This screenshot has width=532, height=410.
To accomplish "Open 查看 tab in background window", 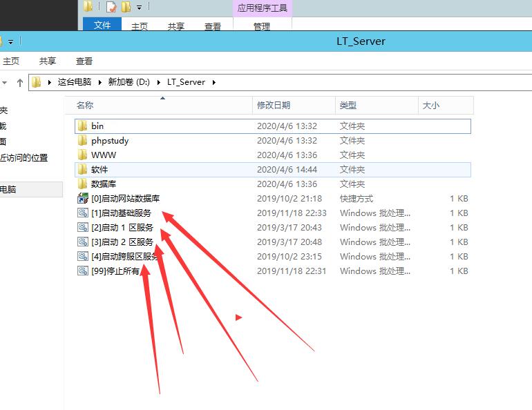I will click(213, 26).
